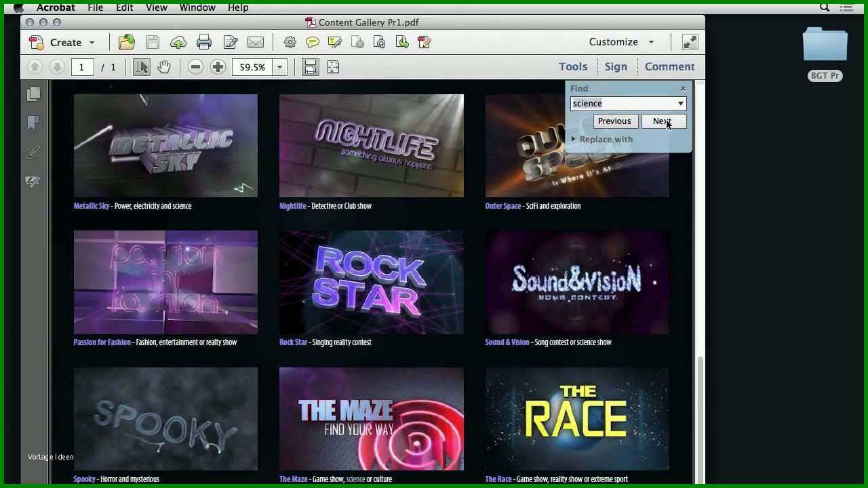Click the Nightlife thumbnail
The width and height of the screenshot is (868, 488).
pos(372,146)
